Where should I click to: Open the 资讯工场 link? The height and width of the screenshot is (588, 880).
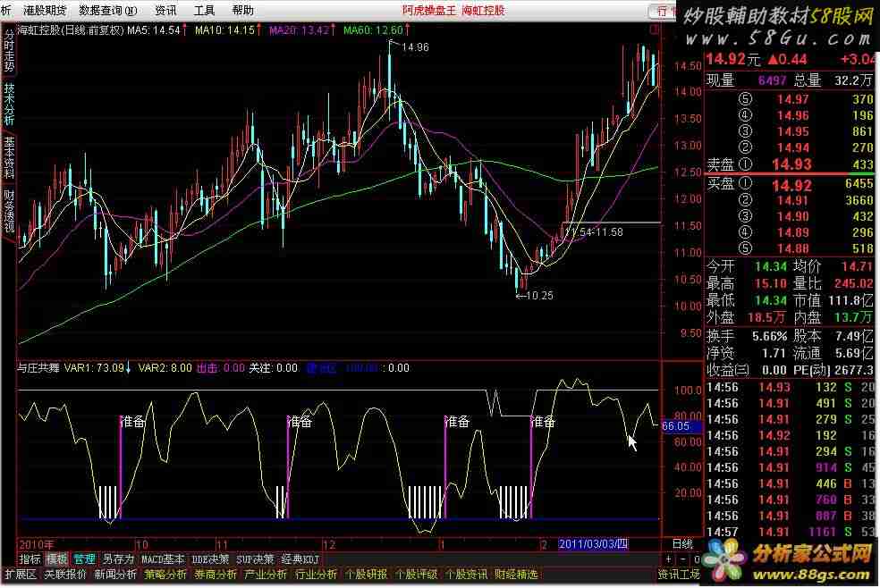pos(679,574)
